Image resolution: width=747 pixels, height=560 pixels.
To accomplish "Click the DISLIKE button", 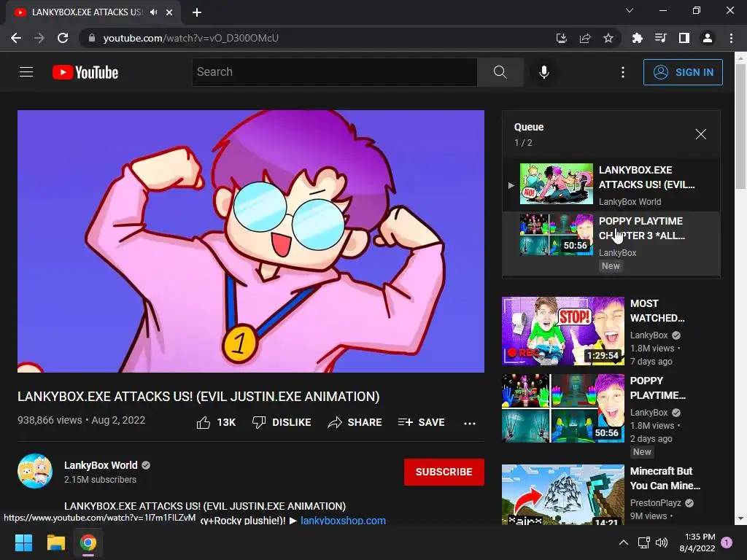I will (282, 422).
